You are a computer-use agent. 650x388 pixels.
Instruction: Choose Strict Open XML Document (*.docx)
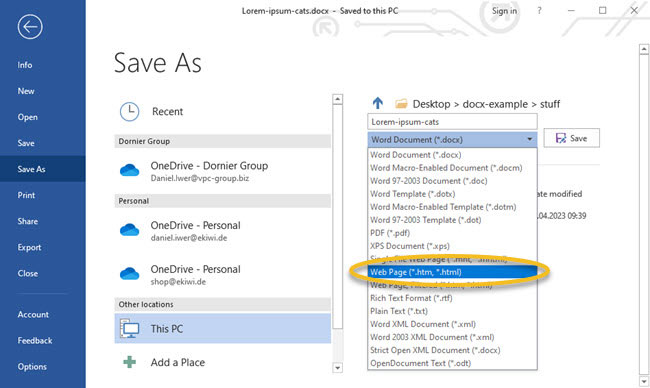[452, 350]
